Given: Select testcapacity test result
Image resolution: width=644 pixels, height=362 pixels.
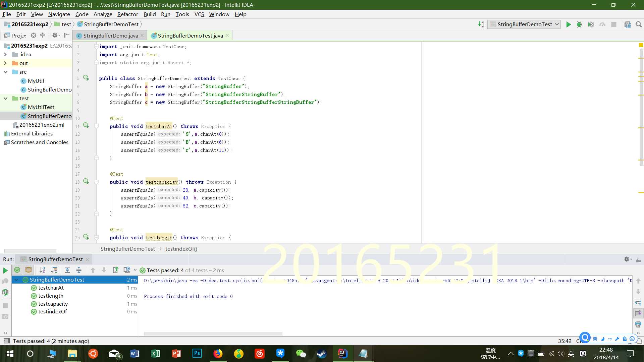Looking at the screenshot, I should [x=53, y=304].
